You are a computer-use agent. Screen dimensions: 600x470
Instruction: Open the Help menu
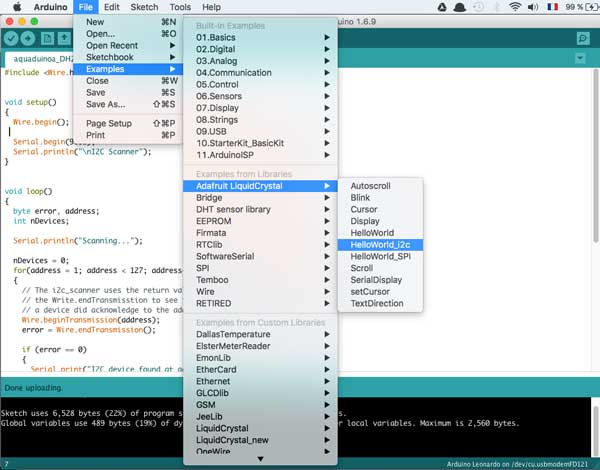tap(211, 7)
